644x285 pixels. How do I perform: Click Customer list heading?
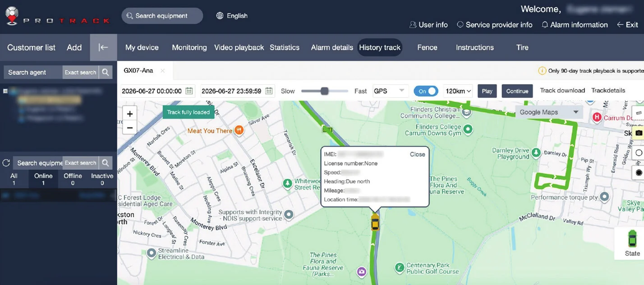[31, 47]
